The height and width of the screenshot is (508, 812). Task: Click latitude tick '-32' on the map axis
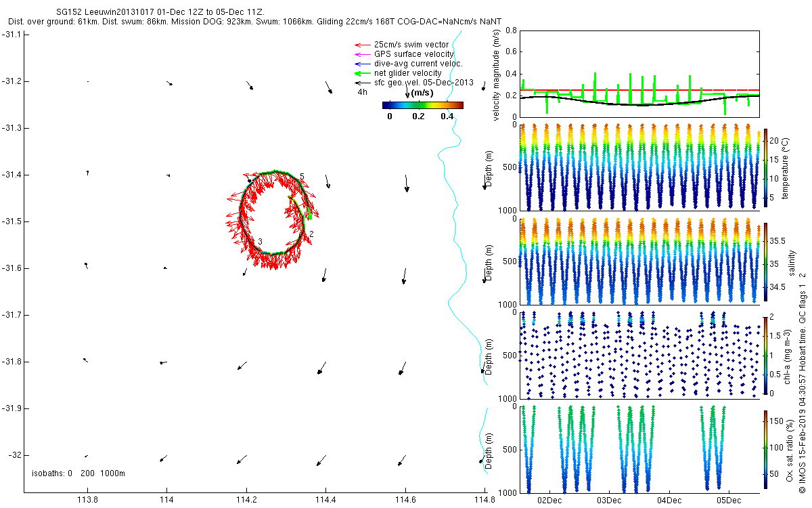(x=15, y=454)
